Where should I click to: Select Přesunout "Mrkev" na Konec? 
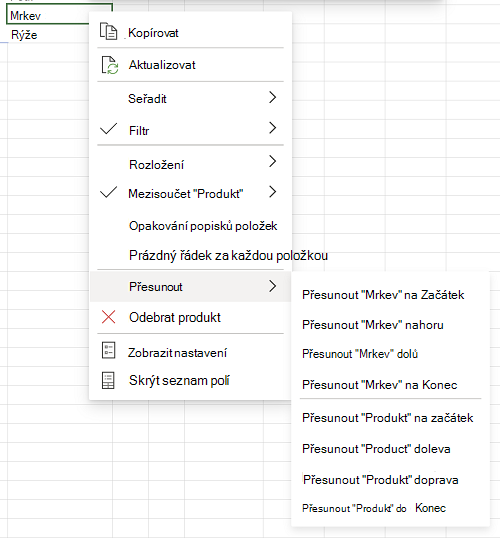(x=380, y=385)
